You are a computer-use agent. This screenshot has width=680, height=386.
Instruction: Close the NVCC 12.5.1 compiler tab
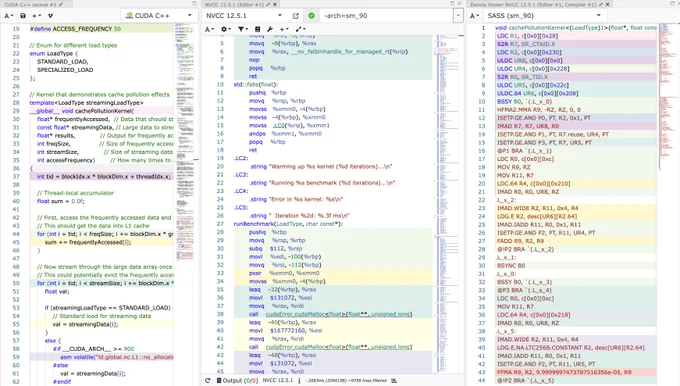(x=275, y=4)
